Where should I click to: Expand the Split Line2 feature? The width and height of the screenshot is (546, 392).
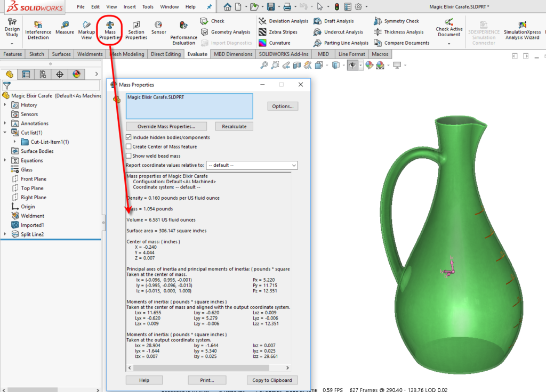click(5, 234)
